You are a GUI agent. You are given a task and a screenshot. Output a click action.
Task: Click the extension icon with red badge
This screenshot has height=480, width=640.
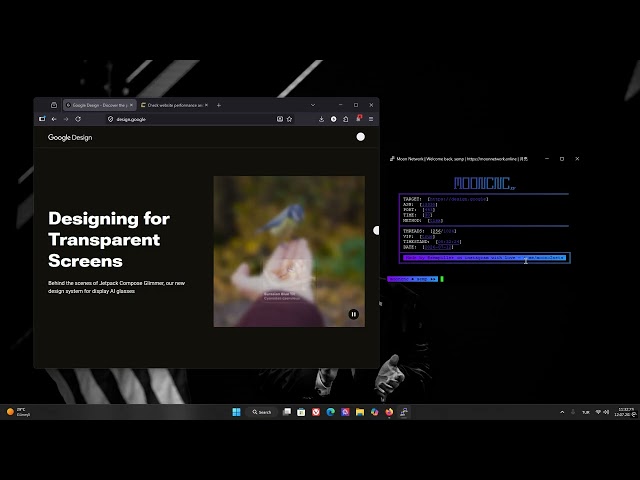coord(358,119)
